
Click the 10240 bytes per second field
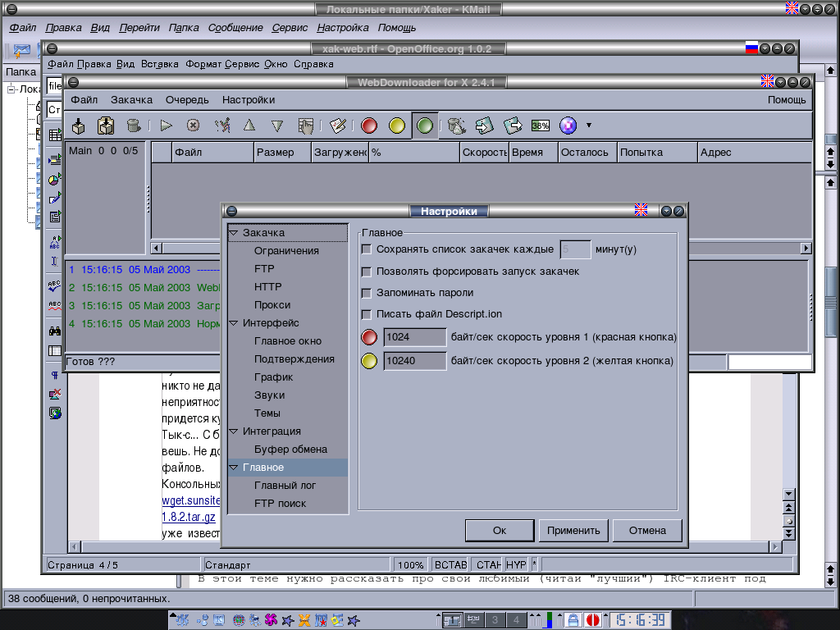pyautogui.click(x=414, y=361)
